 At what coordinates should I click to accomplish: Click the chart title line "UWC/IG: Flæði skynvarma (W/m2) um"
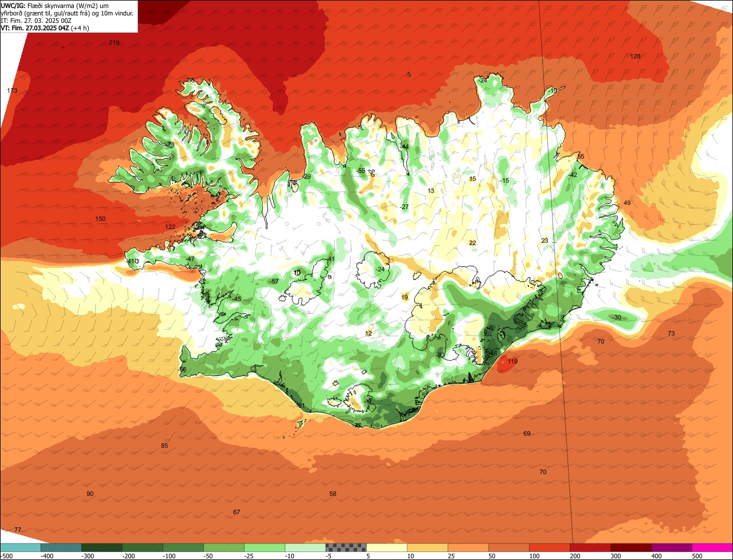tap(56, 5)
